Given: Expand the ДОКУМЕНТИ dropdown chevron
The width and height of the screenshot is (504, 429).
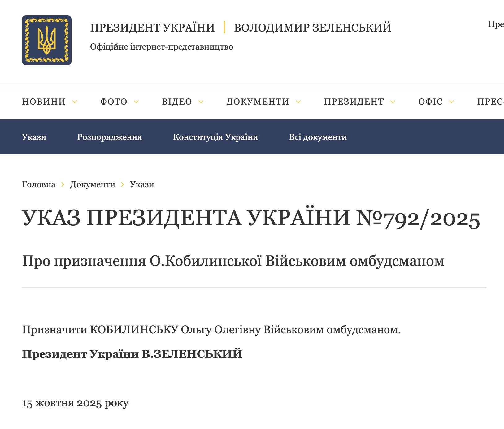Looking at the screenshot, I should (x=298, y=102).
